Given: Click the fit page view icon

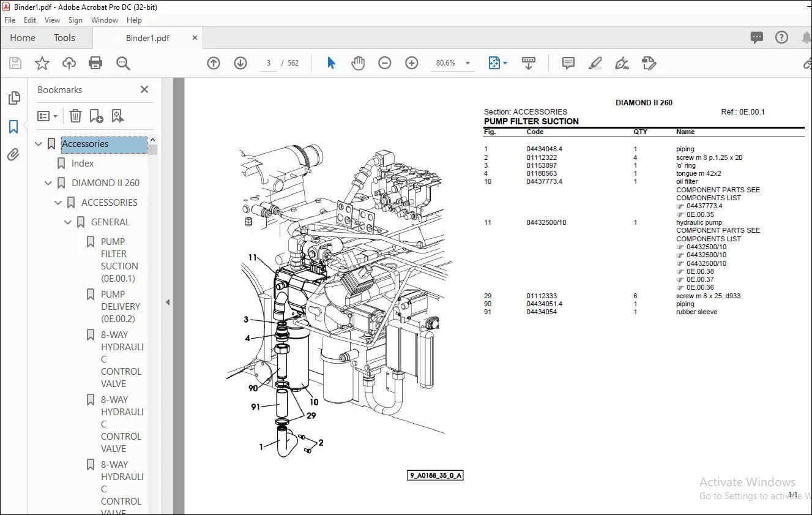Looking at the screenshot, I should [x=494, y=63].
